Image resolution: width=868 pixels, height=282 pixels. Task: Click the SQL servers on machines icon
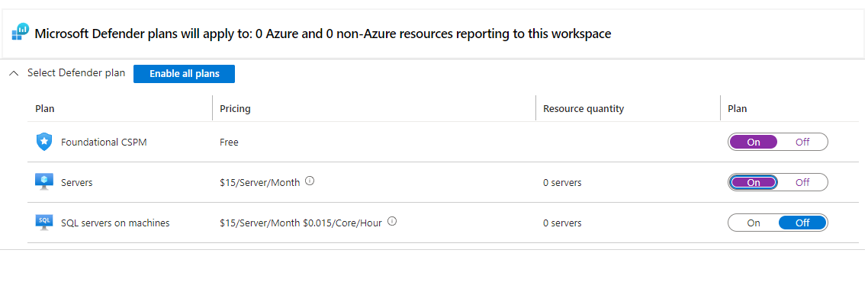(43, 223)
